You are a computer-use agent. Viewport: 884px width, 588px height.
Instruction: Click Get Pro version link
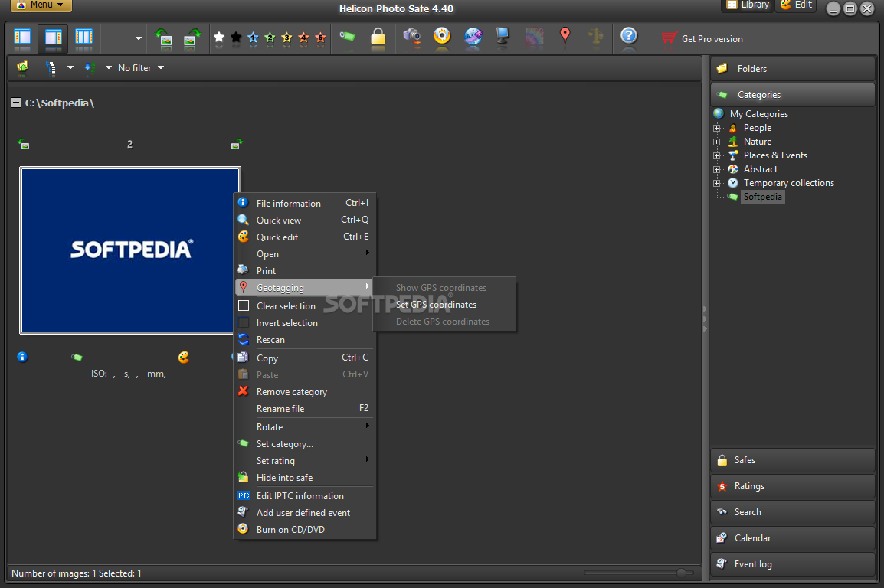702,39
